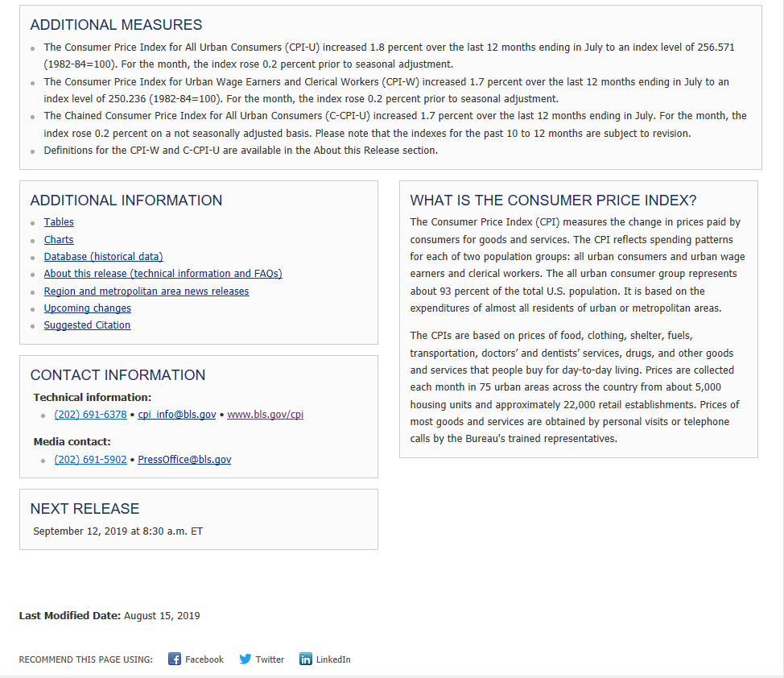Screen dimensions: 784x678
Task: Click the Twitter bird icon
Action: click(246, 659)
